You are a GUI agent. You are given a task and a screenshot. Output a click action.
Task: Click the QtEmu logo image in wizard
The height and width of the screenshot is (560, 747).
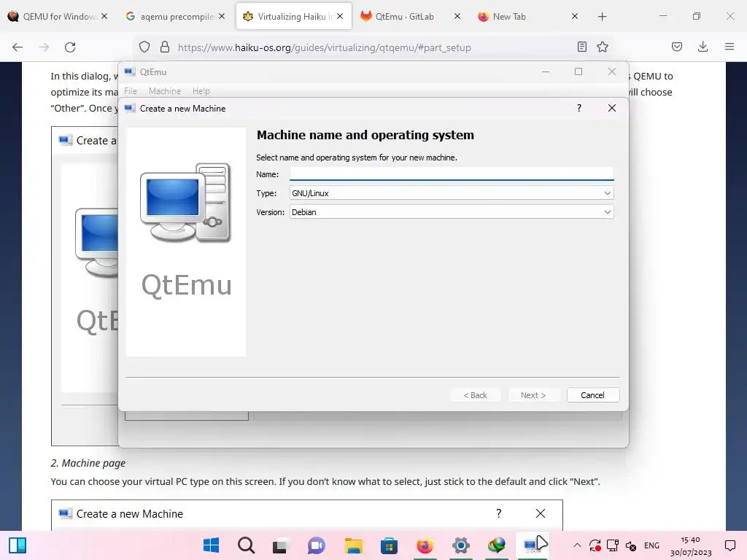[x=186, y=242]
